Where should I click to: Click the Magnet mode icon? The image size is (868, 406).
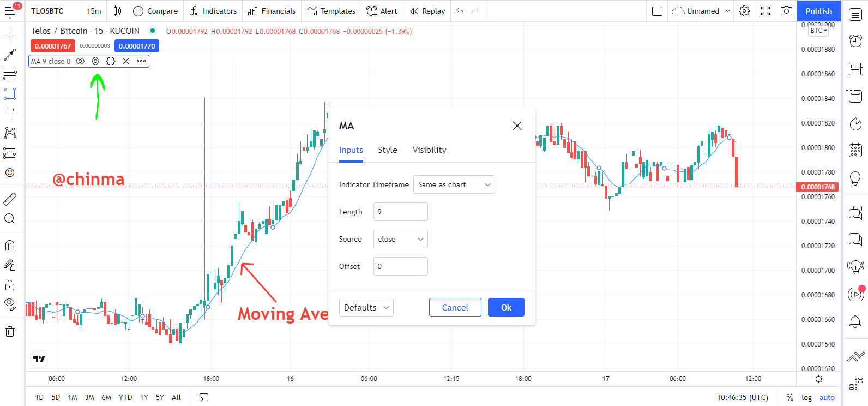click(10, 246)
